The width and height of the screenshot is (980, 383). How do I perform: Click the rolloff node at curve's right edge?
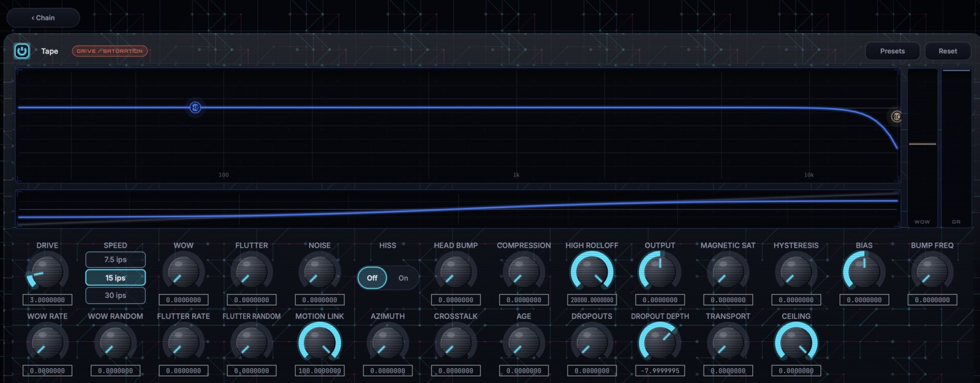point(896,116)
